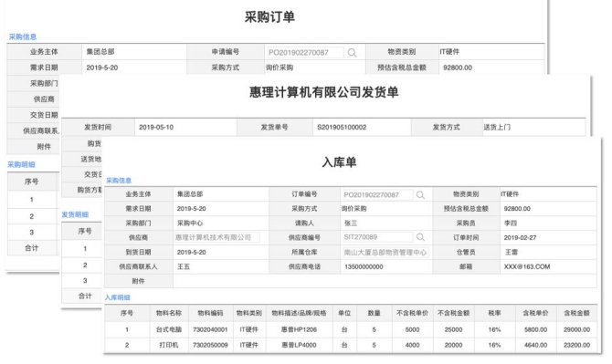The image size is (612, 364).
Task: Select 不含税金额 value 20000
Action: coord(454,345)
